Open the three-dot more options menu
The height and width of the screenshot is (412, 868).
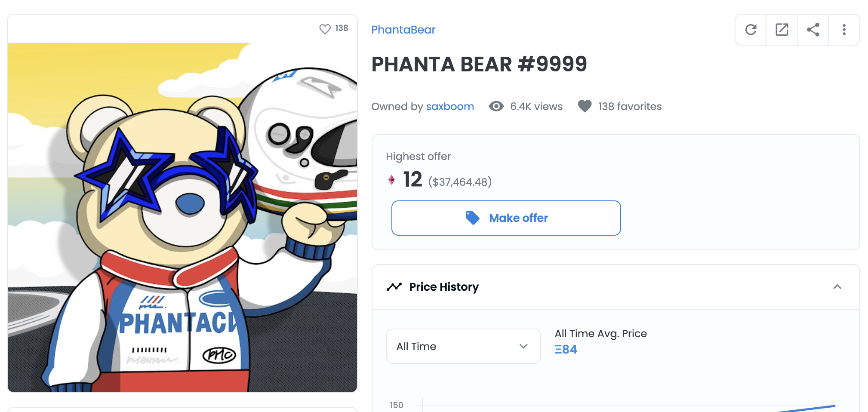(x=843, y=29)
